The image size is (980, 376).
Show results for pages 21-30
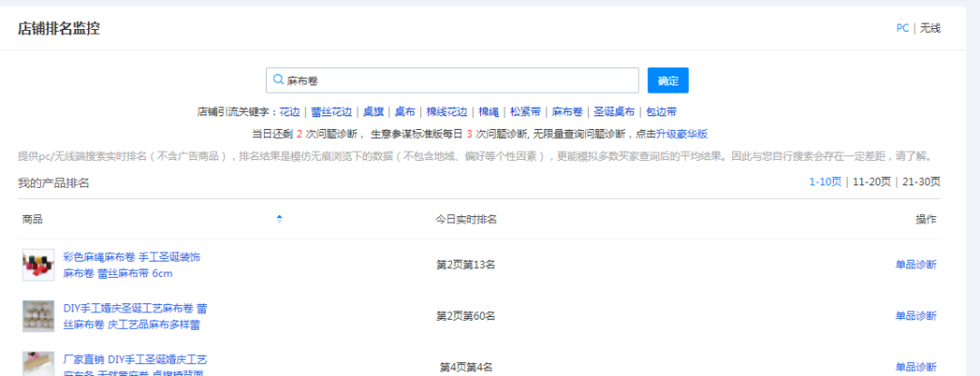coord(918,182)
